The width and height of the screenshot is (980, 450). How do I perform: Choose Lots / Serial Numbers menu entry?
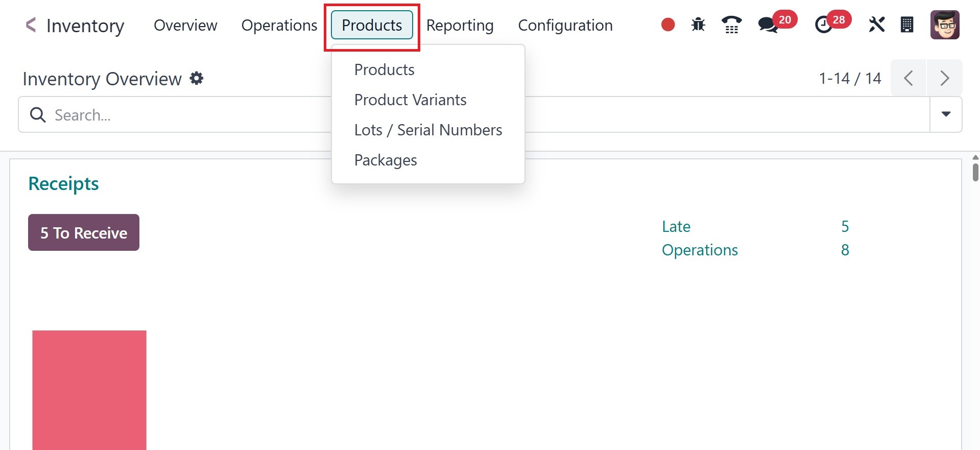(428, 130)
